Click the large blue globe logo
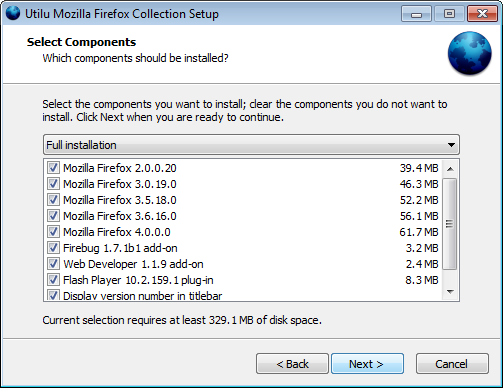Image resolution: width=503 pixels, height=388 pixels. (469, 53)
